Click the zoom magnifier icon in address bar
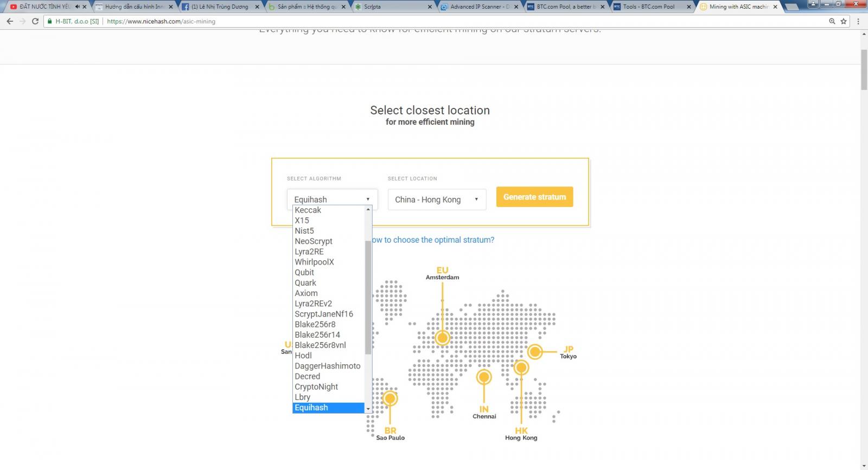Viewport: 868px width, 470px height. click(832, 21)
